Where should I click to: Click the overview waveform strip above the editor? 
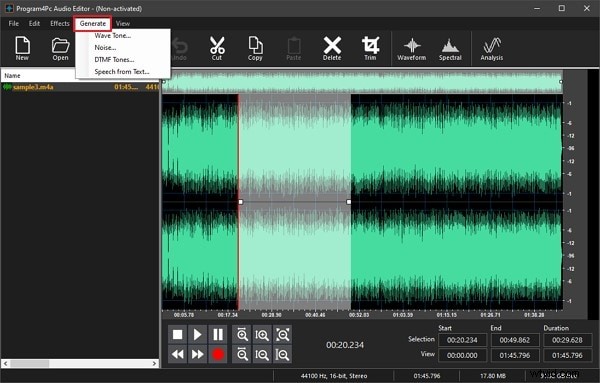362,81
